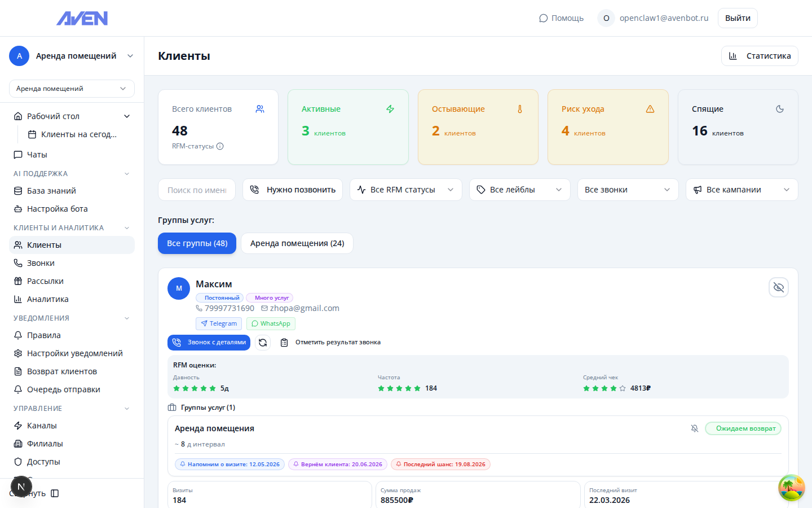
Task: Click the Telegram contact badge
Action: pyautogui.click(x=219, y=323)
